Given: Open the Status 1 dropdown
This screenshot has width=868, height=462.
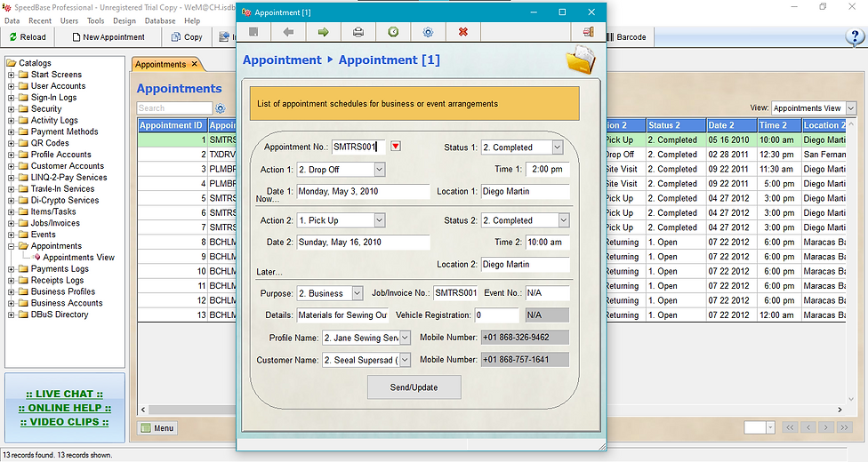Looking at the screenshot, I should (558, 147).
